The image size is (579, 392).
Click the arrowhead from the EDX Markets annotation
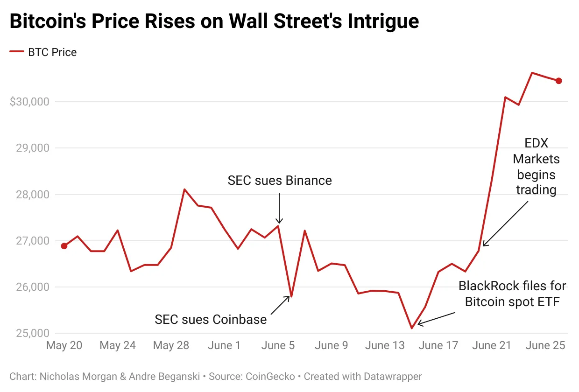pos(486,243)
